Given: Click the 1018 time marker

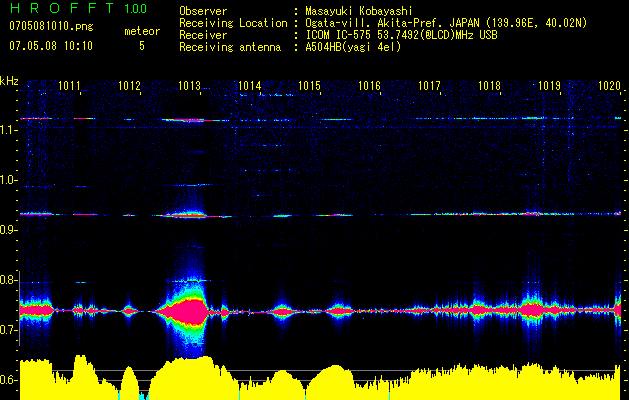Looking at the screenshot, I should click(489, 86).
